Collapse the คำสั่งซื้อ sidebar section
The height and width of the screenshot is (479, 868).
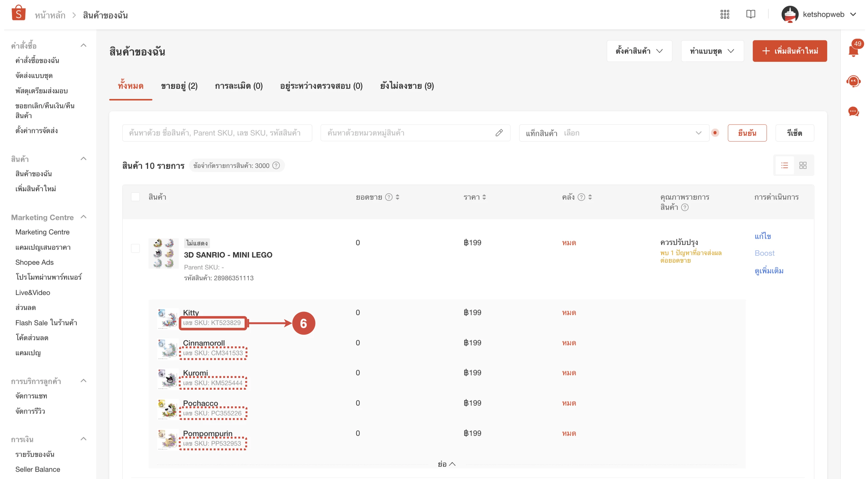pyautogui.click(x=84, y=46)
